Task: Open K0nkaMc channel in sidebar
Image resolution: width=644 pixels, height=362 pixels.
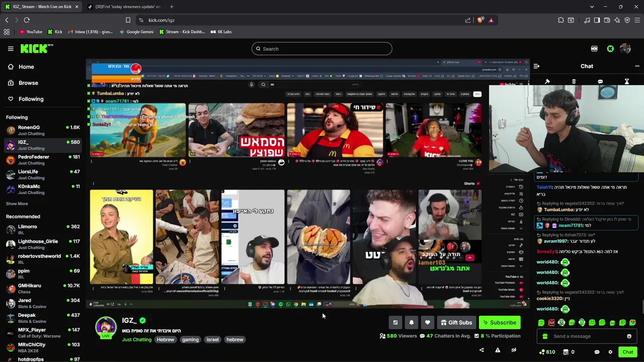Action: (43, 189)
